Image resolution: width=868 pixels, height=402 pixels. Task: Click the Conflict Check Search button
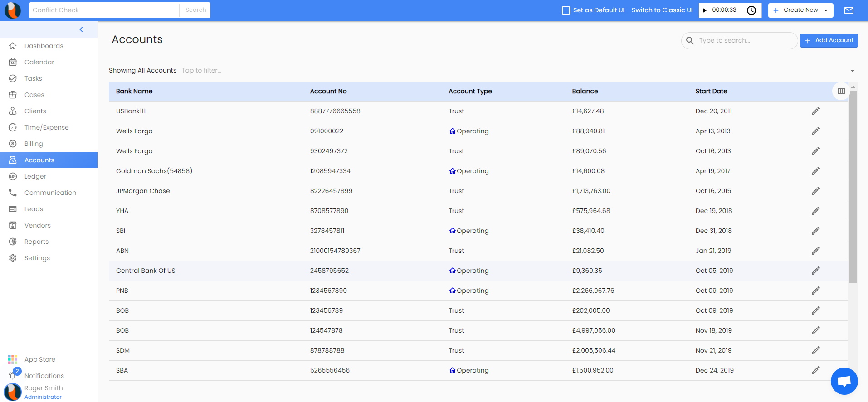pyautogui.click(x=195, y=10)
